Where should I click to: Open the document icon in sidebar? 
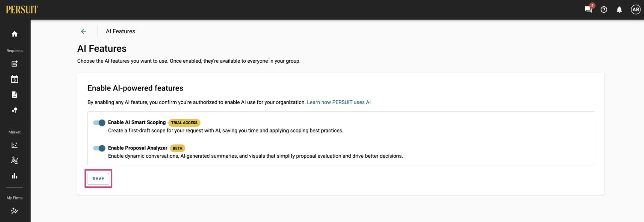coord(15,95)
